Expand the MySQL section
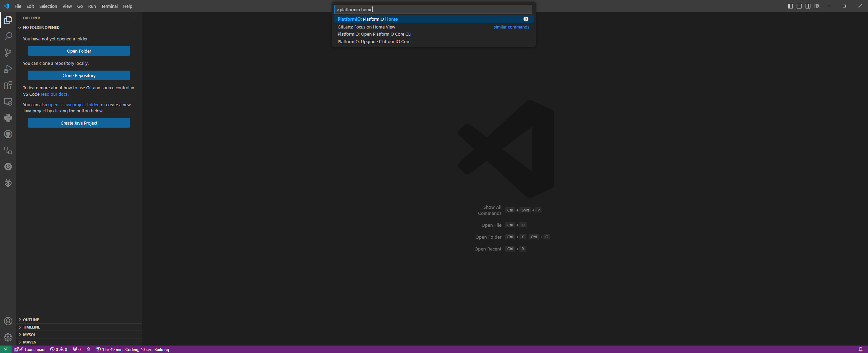 coord(79,335)
